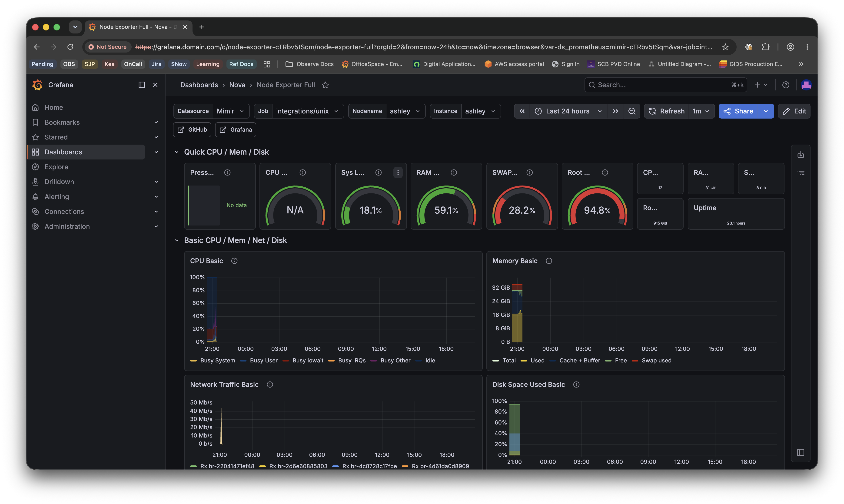Zoom out the time range
This screenshot has height=504, width=844.
pos(632,111)
